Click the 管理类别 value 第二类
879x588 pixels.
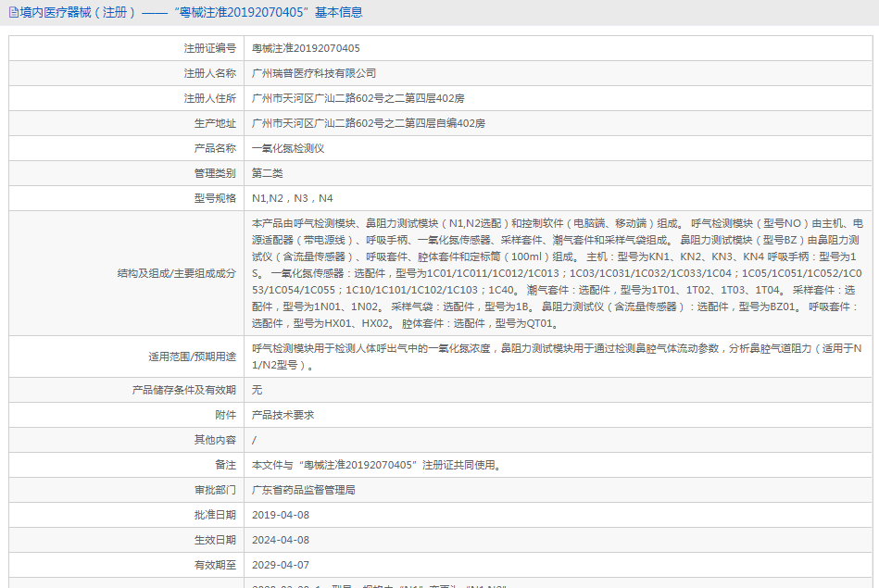(268, 173)
